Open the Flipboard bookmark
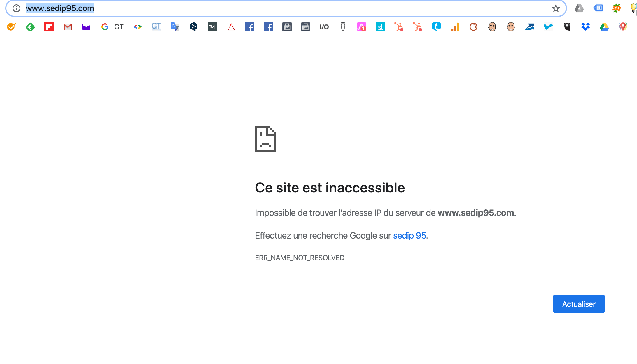 pos(49,27)
